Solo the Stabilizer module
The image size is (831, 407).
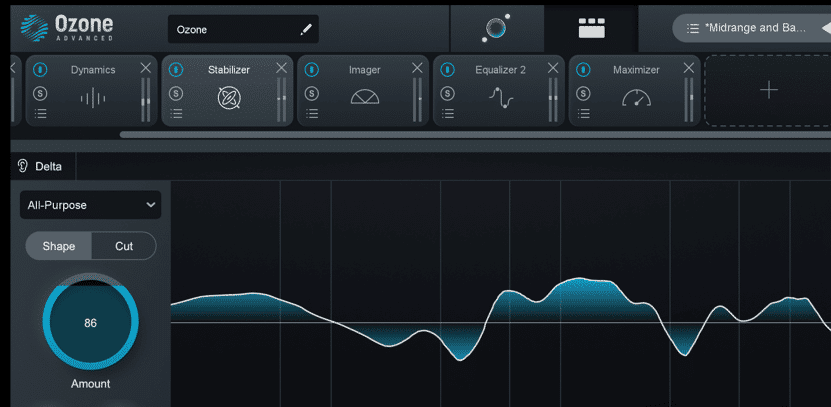[x=176, y=94]
